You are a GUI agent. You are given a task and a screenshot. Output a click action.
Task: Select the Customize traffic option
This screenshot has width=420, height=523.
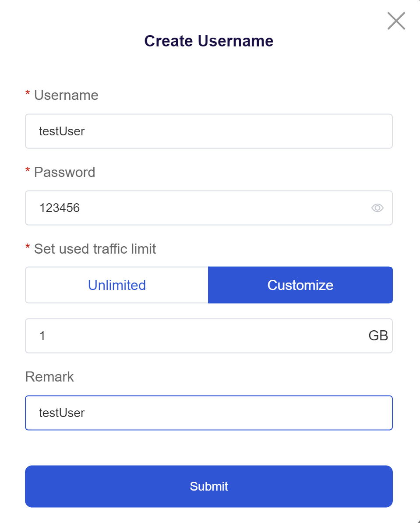(x=300, y=285)
